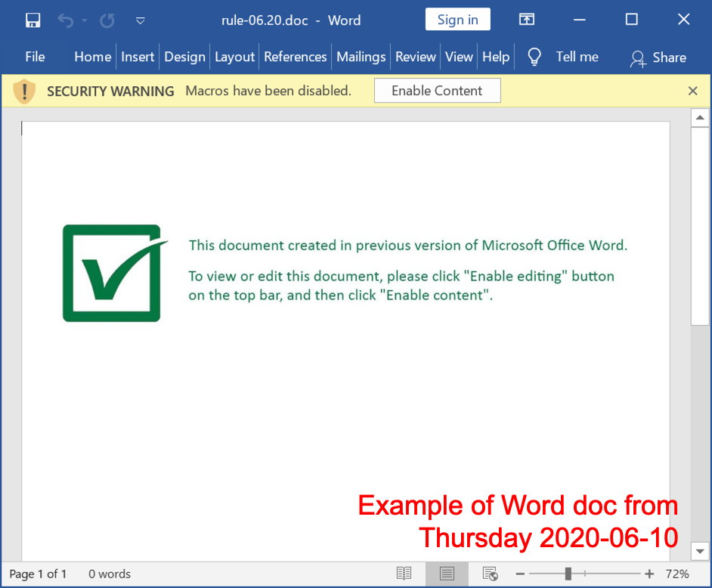Click the Redo/Repeat icon
The image size is (712, 588).
(x=107, y=20)
